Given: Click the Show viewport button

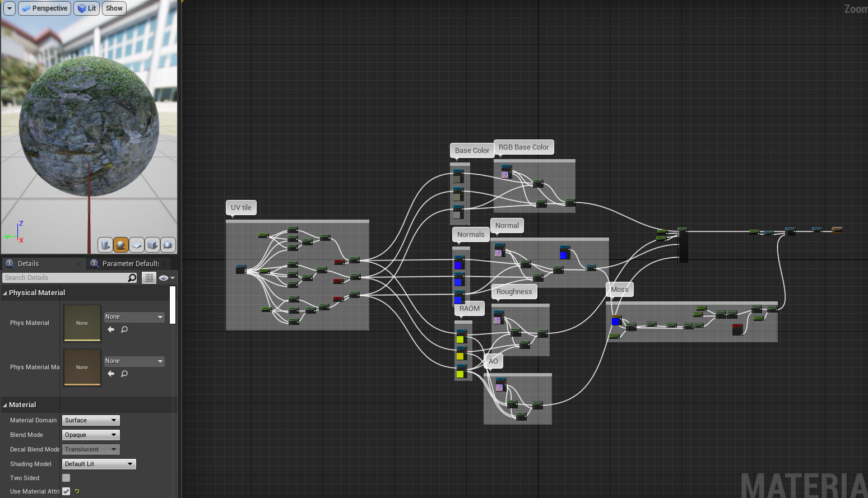Looking at the screenshot, I should tap(114, 8).
